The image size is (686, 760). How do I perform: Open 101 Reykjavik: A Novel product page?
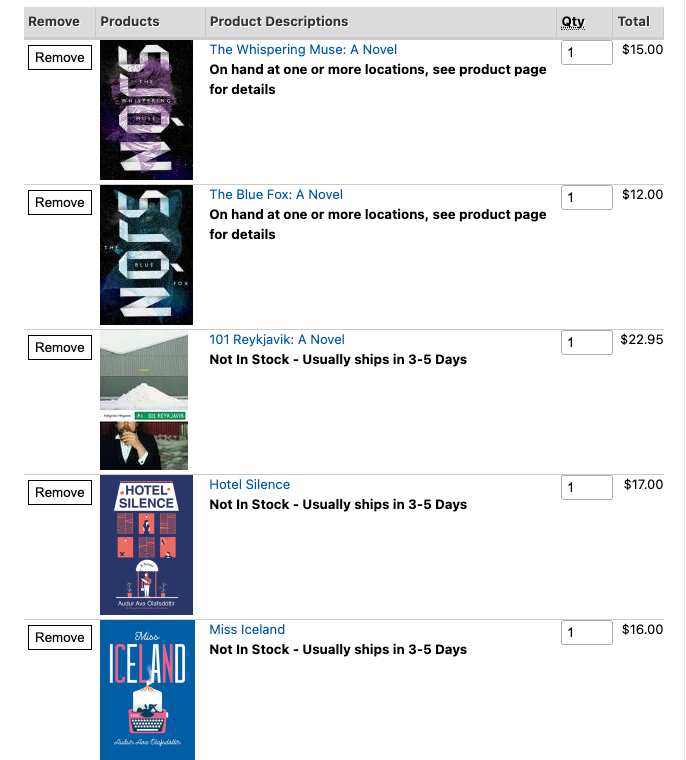tap(277, 340)
